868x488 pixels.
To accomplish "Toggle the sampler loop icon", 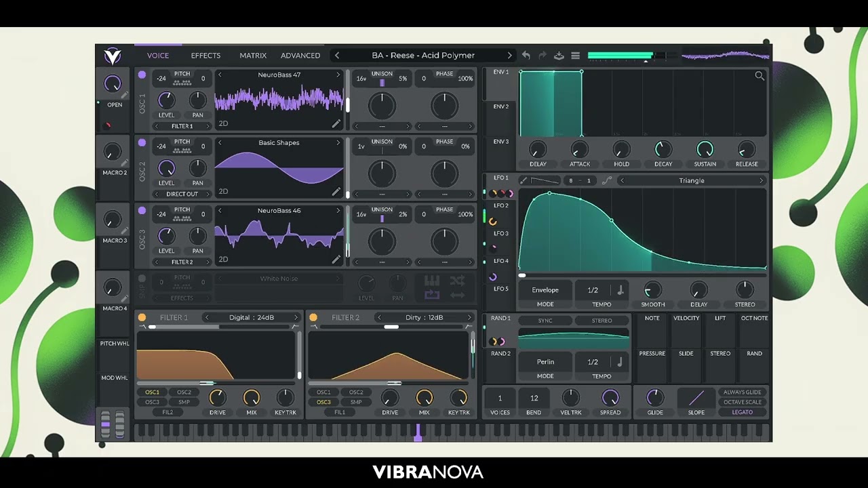I will point(432,295).
